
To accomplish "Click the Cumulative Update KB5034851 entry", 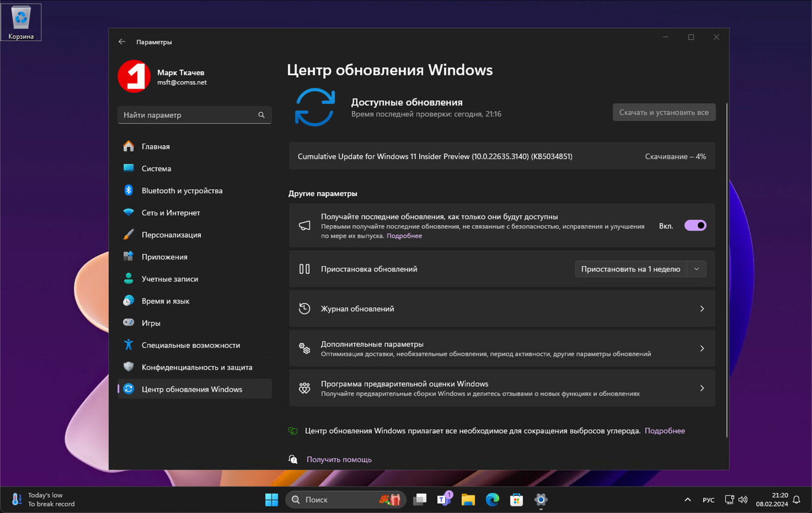I will click(x=502, y=157).
